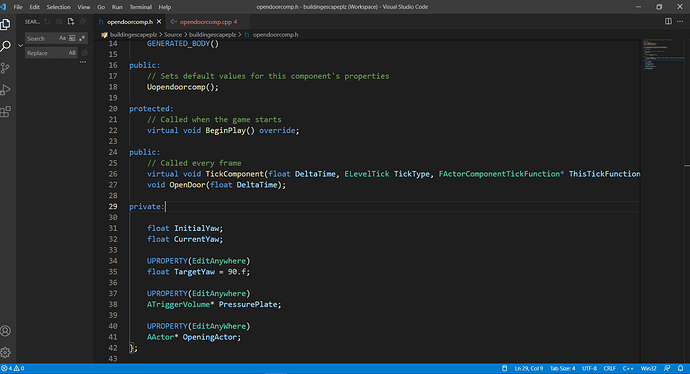Toggle Use Regular Expression in search
Image resolution: width=690 pixels, height=374 pixels.
(82, 38)
